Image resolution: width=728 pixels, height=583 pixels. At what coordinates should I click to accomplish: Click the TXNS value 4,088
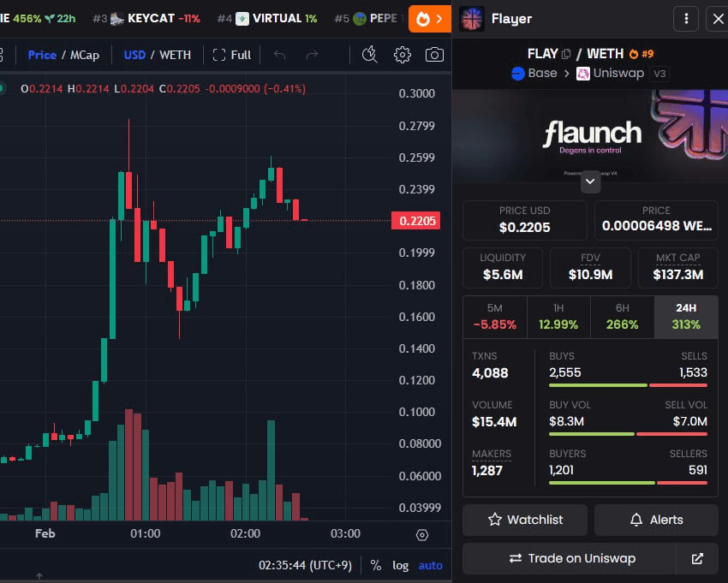(490, 373)
